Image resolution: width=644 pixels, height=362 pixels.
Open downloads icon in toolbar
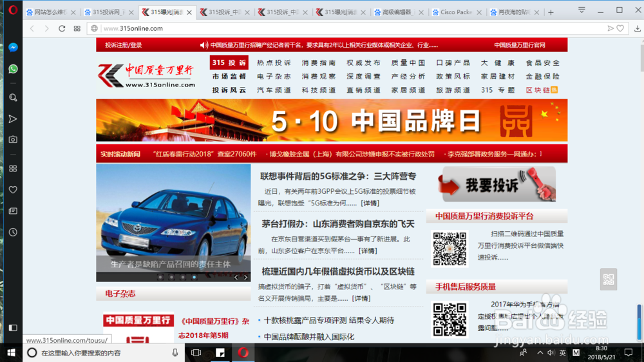tap(638, 28)
